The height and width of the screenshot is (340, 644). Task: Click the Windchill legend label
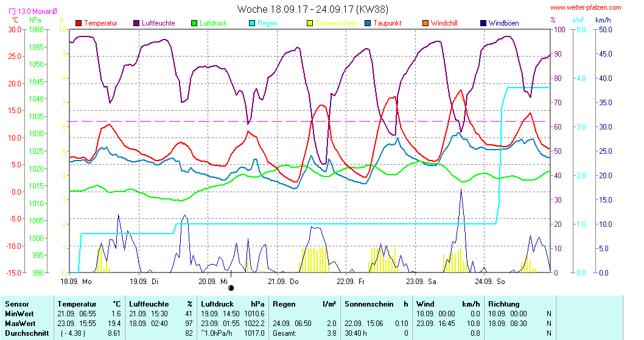coord(444,23)
